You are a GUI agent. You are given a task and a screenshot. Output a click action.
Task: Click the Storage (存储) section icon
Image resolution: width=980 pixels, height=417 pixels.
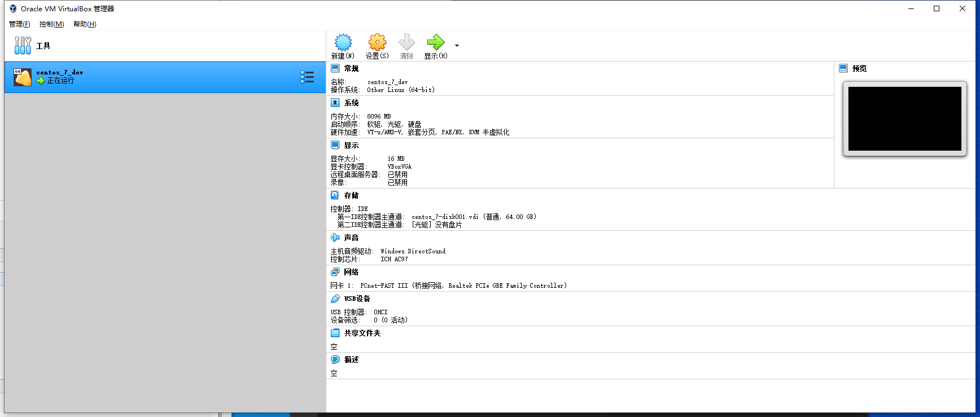(335, 195)
